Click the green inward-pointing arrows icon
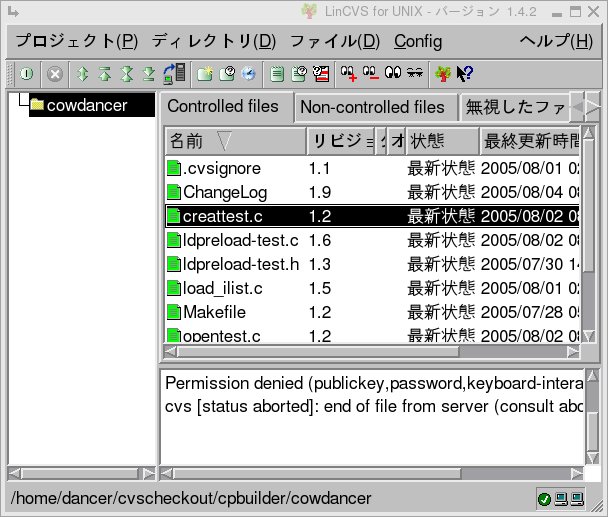 click(x=127, y=74)
